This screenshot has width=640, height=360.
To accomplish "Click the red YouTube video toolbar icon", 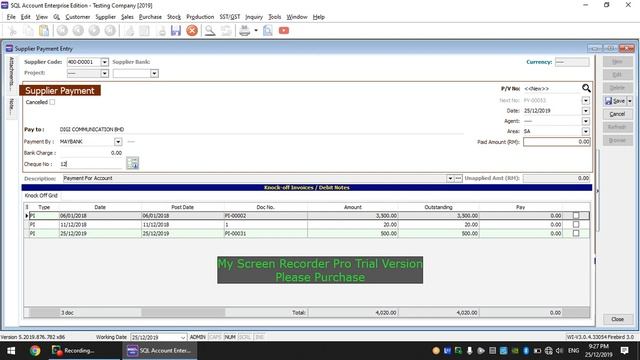I will click(284, 31).
